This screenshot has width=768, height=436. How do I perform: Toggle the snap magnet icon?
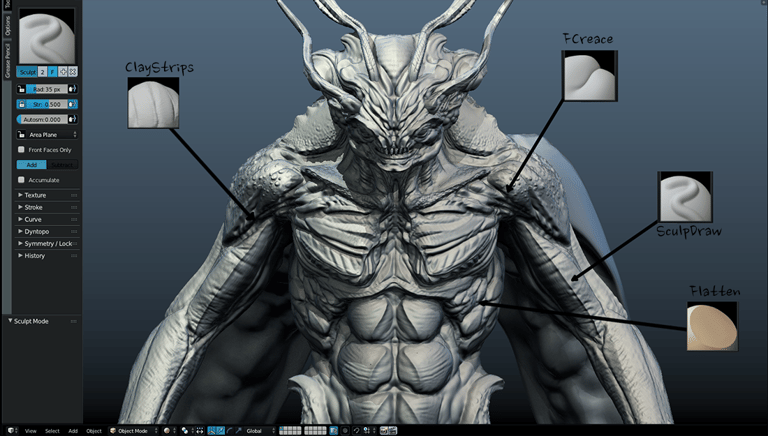pos(357,431)
